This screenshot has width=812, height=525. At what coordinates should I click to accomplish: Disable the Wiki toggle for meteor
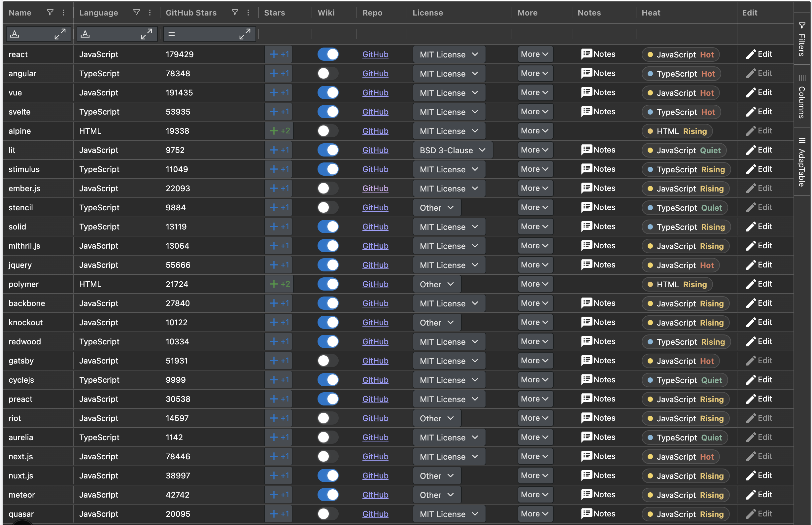[x=328, y=495]
